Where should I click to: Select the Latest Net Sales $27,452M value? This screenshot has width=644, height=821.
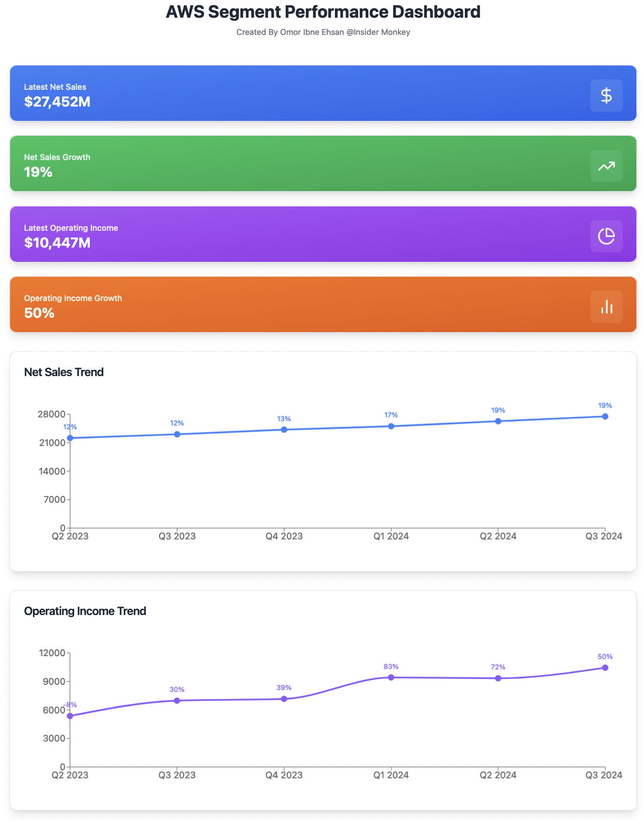[57, 102]
